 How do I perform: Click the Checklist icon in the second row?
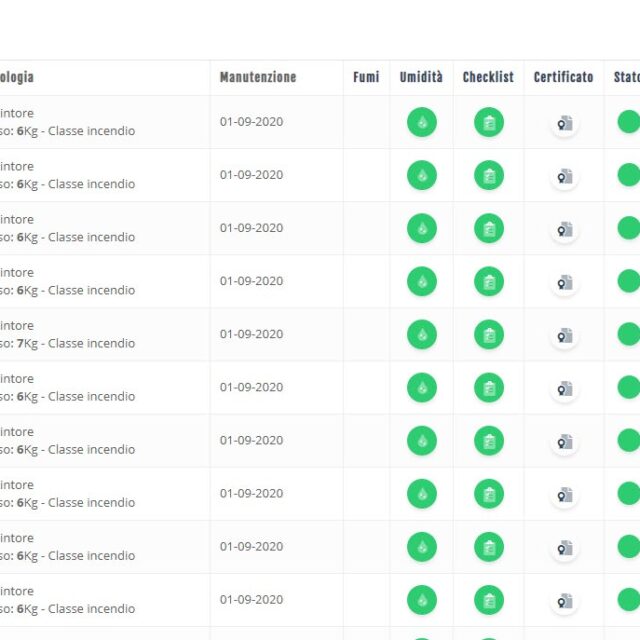(x=489, y=176)
